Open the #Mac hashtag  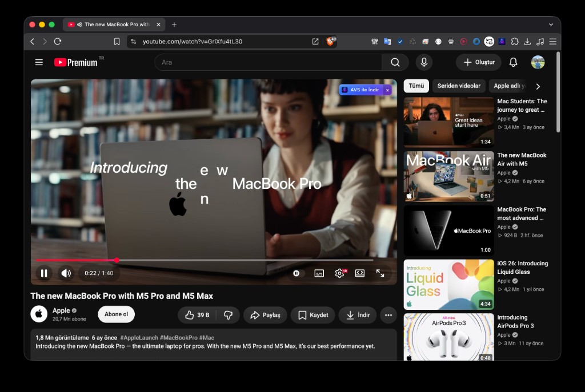(x=207, y=338)
